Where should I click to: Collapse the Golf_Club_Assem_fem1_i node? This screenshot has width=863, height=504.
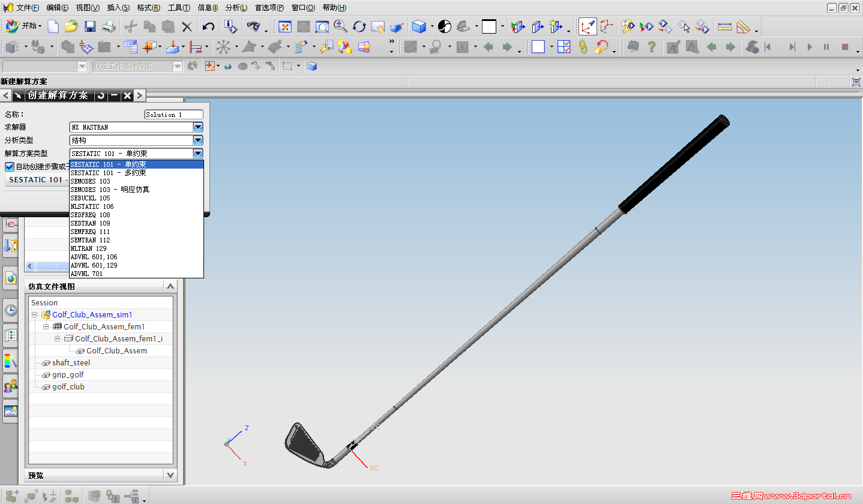(x=58, y=339)
